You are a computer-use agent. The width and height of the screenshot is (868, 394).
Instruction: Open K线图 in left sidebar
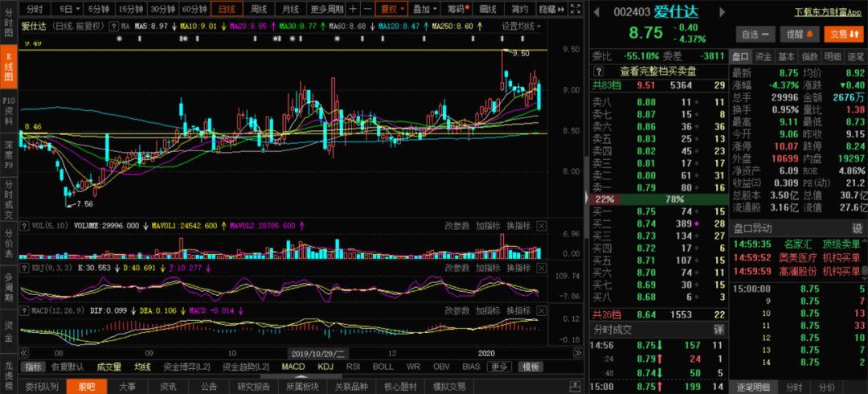pos(8,68)
